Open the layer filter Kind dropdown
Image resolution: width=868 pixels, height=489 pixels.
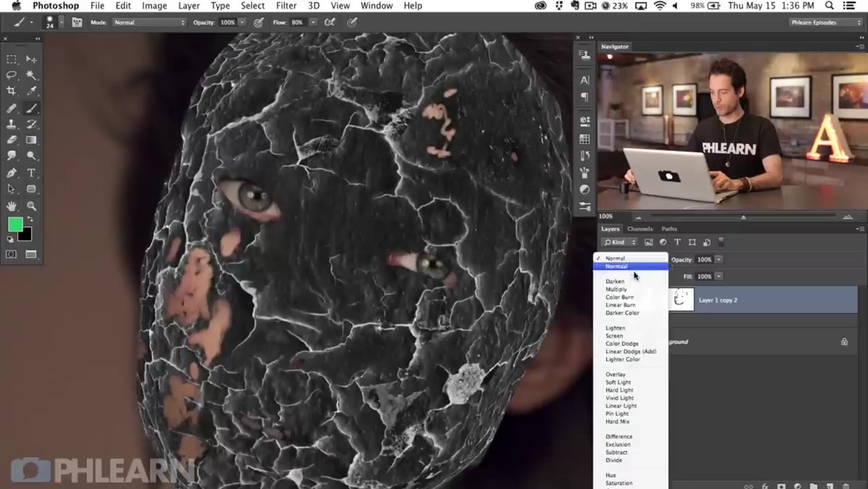pyautogui.click(x=620, y=242)
